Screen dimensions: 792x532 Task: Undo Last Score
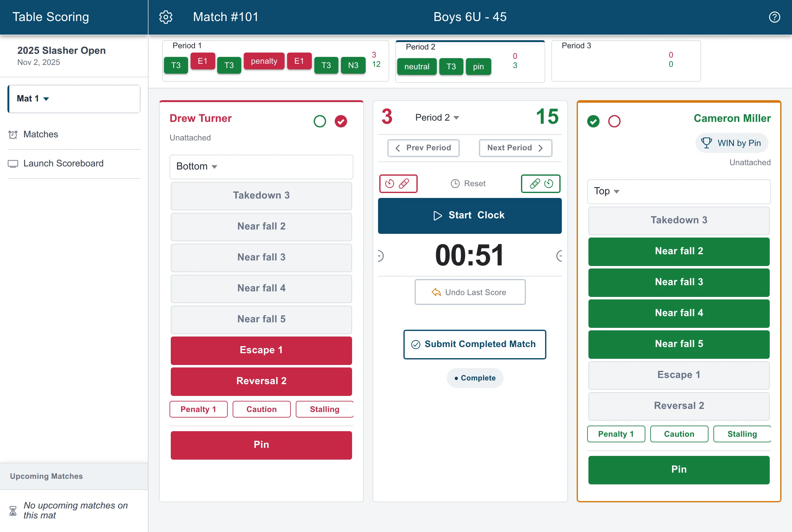(470, 292)
